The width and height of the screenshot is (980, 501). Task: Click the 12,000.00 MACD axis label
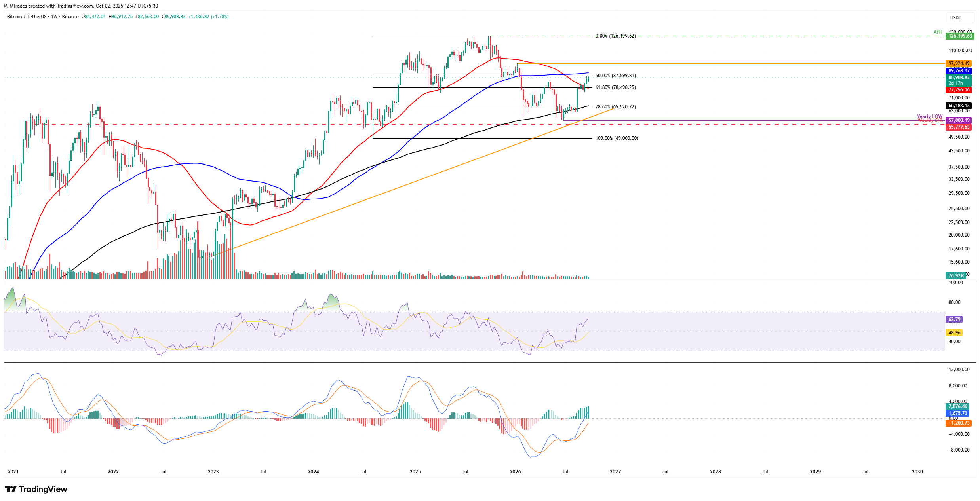tap(959, 370)
